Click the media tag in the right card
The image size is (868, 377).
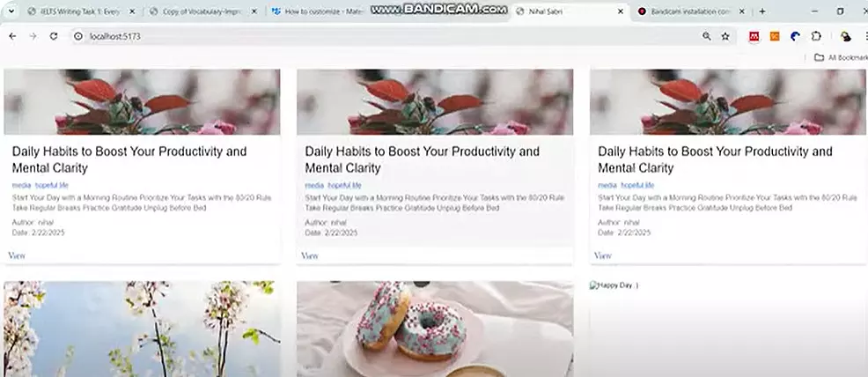point(607,186)
